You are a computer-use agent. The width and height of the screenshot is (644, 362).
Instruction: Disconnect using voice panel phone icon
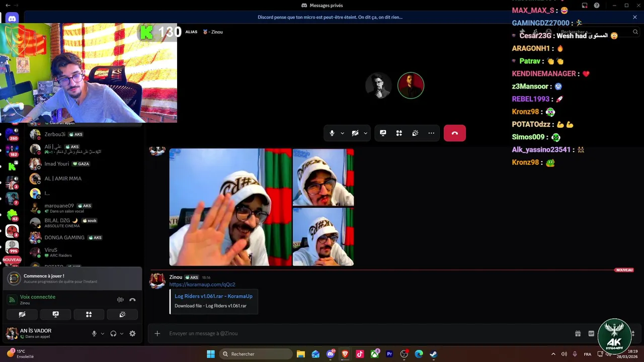coord(132,300)
